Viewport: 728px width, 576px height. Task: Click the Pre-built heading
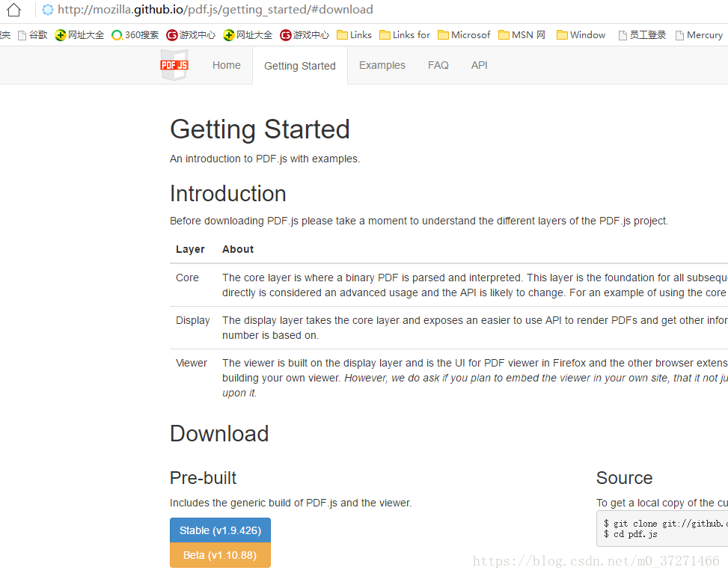click(203, 478)
